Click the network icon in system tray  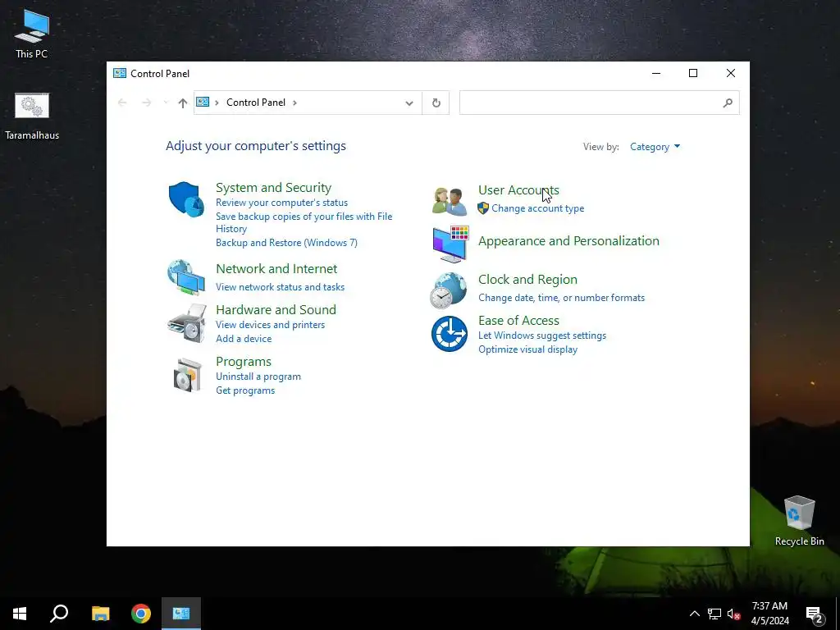[x=714, y=614]
